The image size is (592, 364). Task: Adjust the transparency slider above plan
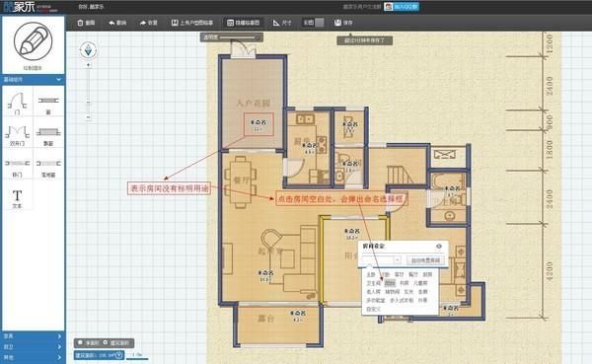pyautogui.click(x=237, y=37)
